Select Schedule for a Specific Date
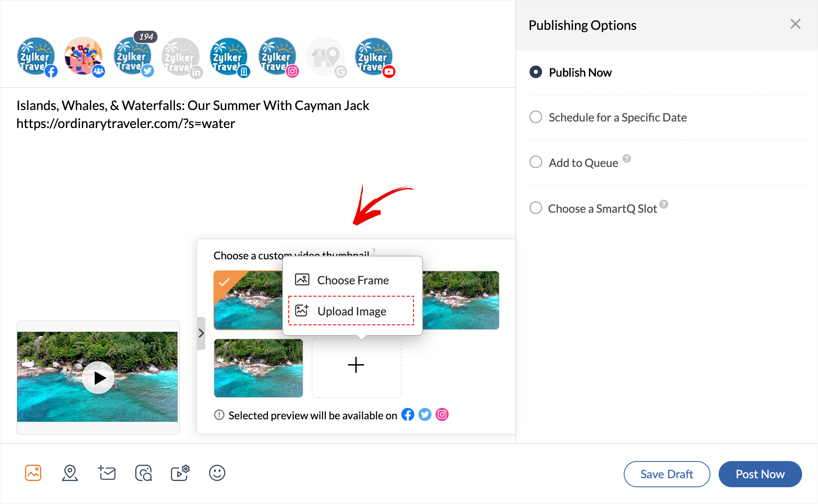The width and height of the screenshot is (818, 504). (536, 117)
